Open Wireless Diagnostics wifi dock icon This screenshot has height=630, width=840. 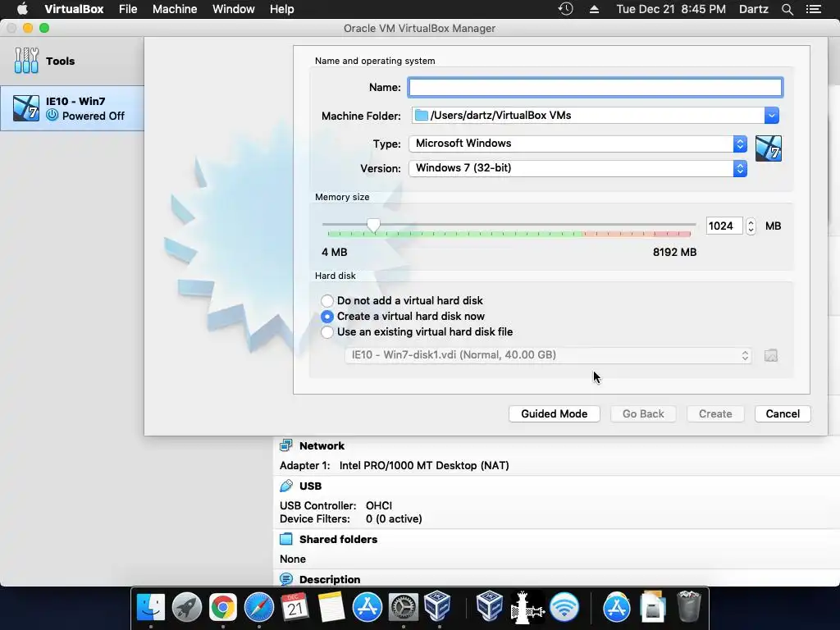point(564,608)
